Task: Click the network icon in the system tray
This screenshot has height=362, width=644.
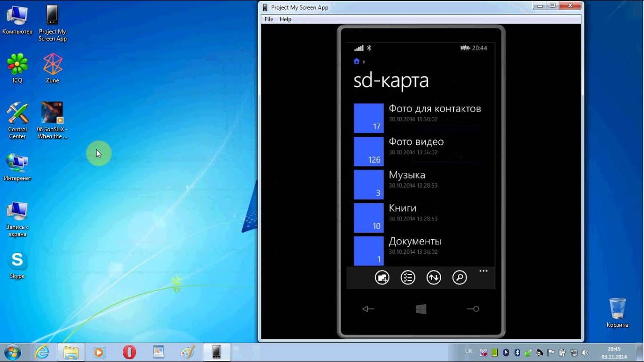Action: coord(574,352)
